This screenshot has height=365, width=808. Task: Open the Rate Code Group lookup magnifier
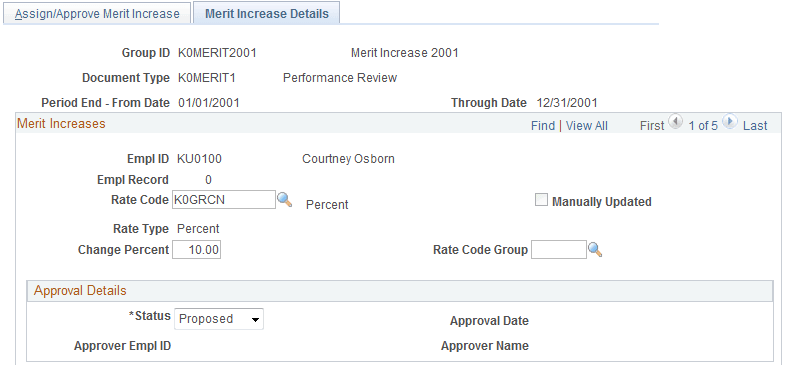(x=595, y=250)
